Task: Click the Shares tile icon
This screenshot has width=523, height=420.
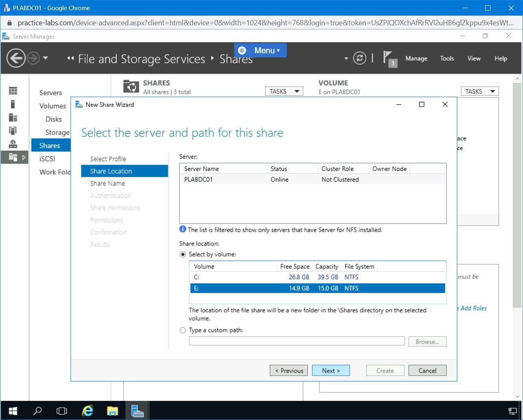Action: (x=131, y=87)
